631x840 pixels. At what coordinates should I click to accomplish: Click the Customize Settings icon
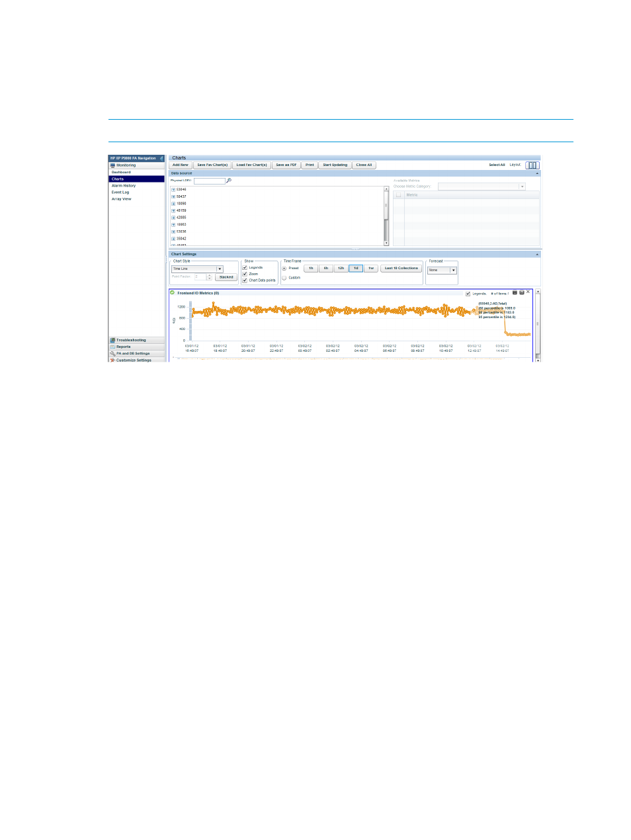112,360
